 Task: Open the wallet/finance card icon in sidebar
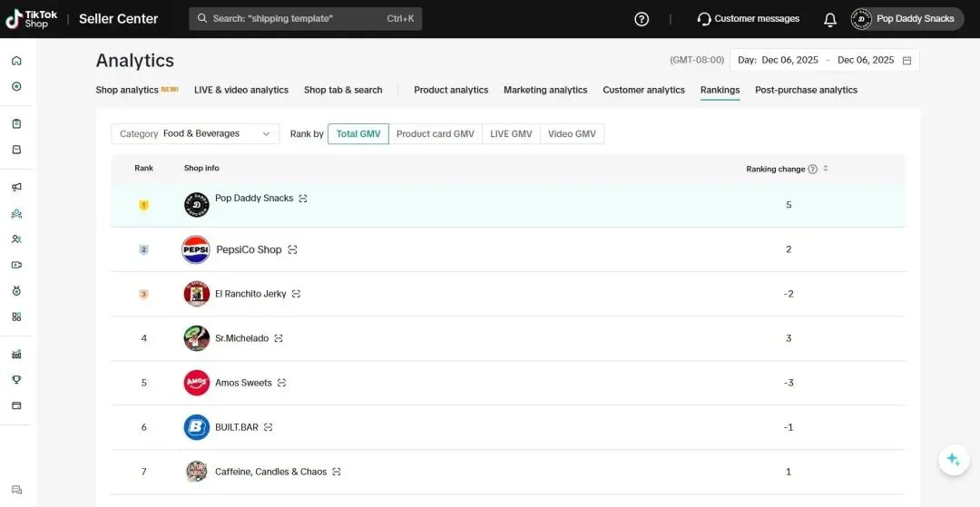17,405
